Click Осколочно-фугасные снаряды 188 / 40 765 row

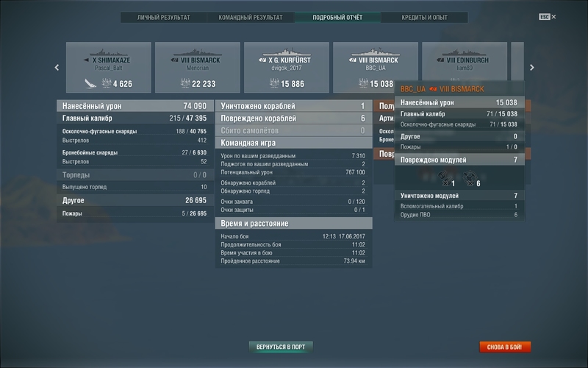[x=135, y=131]
